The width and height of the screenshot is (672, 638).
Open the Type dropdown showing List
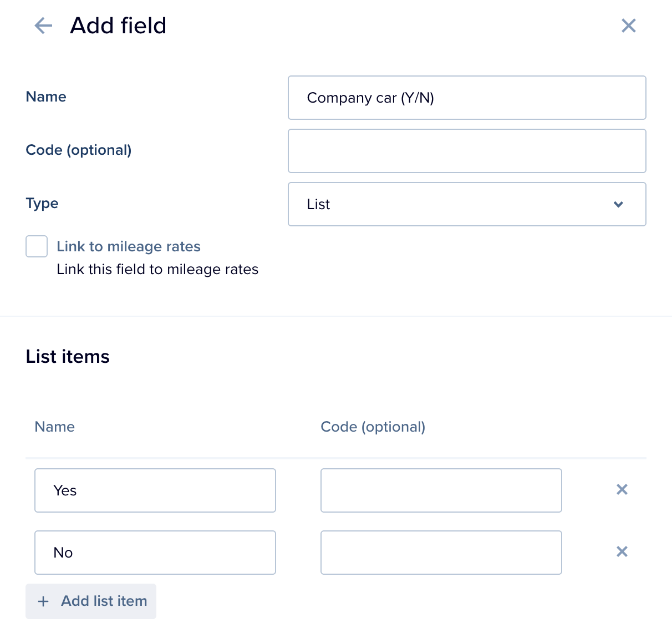[x=467, y=204]
